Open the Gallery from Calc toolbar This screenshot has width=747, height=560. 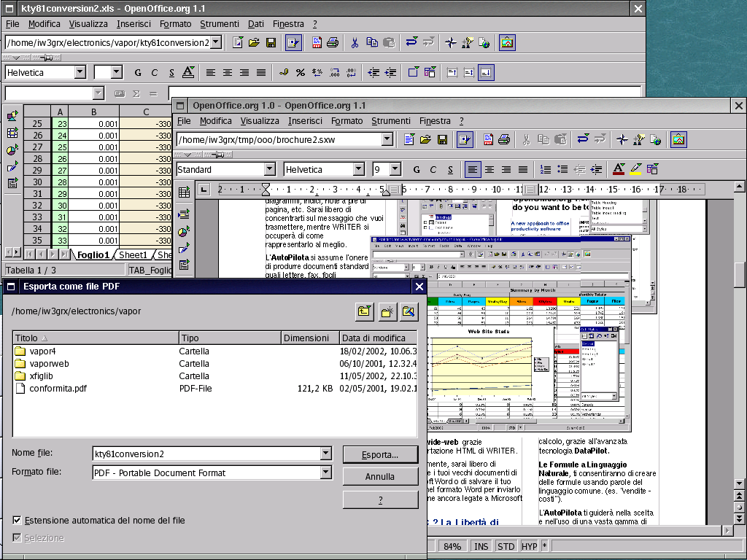pyautogui.click(x=507, y=43)
